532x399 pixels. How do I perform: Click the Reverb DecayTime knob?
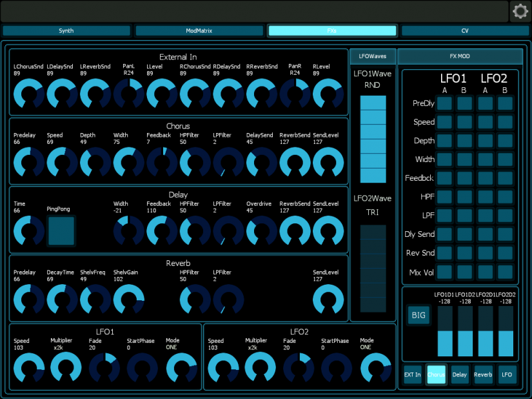point(62,299)
